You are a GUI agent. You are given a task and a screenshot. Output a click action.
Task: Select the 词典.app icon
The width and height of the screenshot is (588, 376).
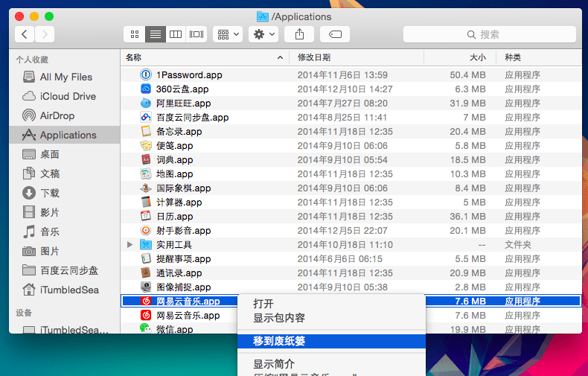[145, 160]
